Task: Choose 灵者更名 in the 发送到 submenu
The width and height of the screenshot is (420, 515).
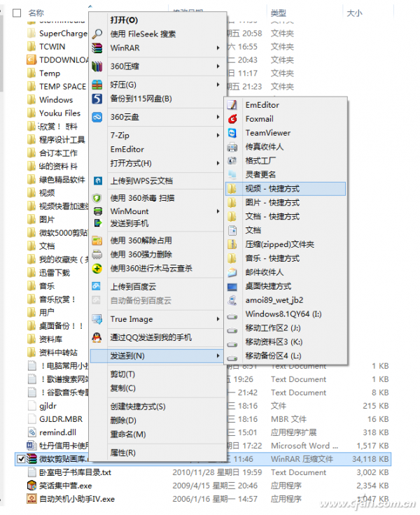Action: point(286,175)
